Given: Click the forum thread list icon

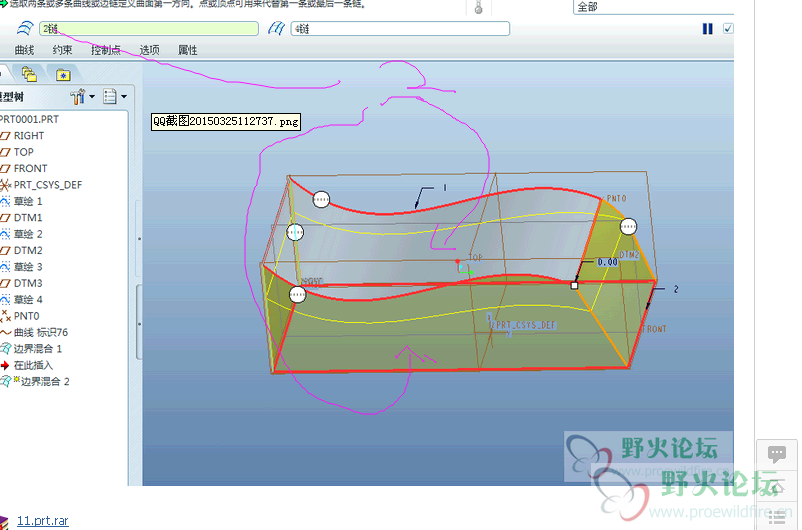Looking at the screenshot, I should tap(776, 518).
